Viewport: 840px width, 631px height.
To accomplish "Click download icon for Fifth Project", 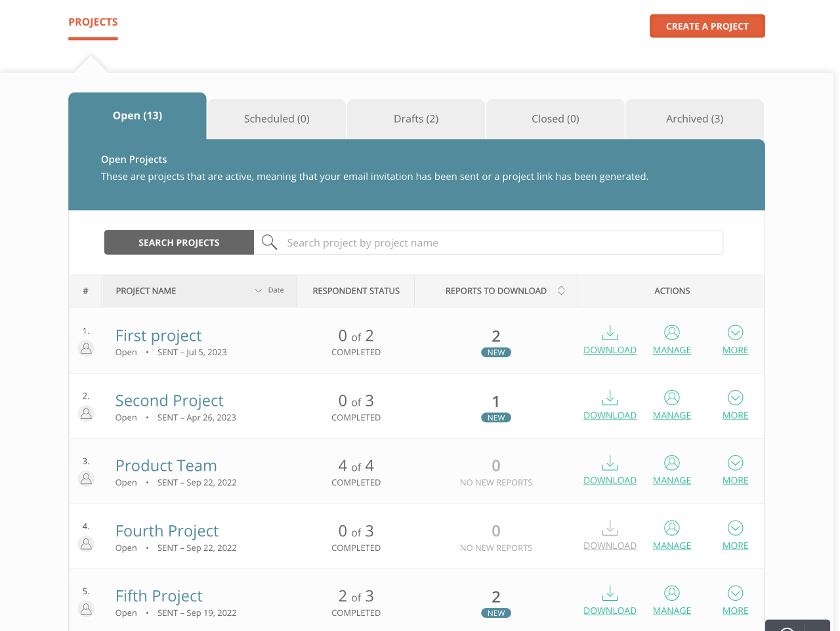I will coord(610,593).
